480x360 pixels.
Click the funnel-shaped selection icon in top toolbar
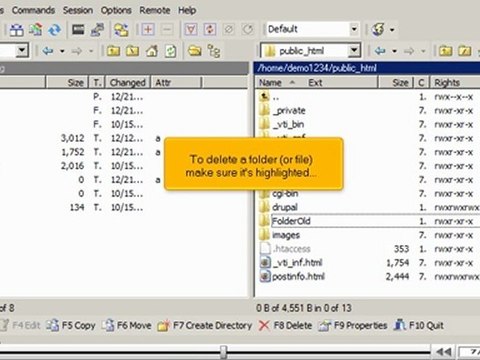tap(191, 30)
